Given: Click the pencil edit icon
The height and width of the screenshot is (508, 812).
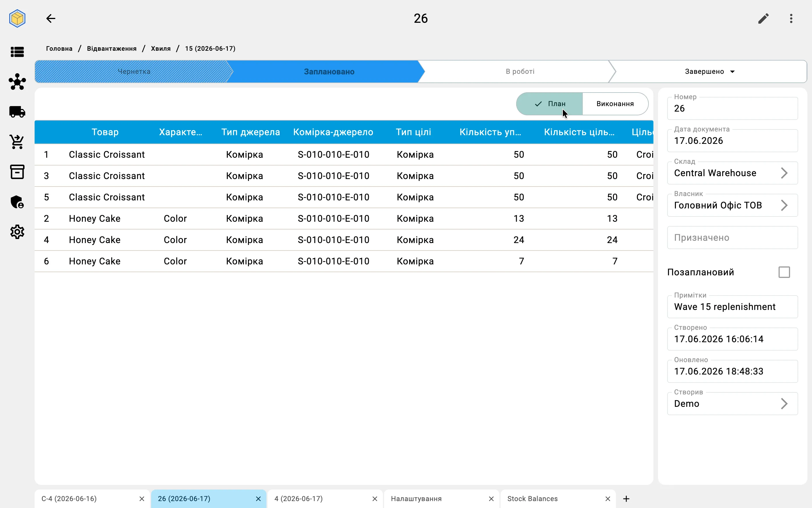Looking at the screenshot, I should tap(763, 18).
